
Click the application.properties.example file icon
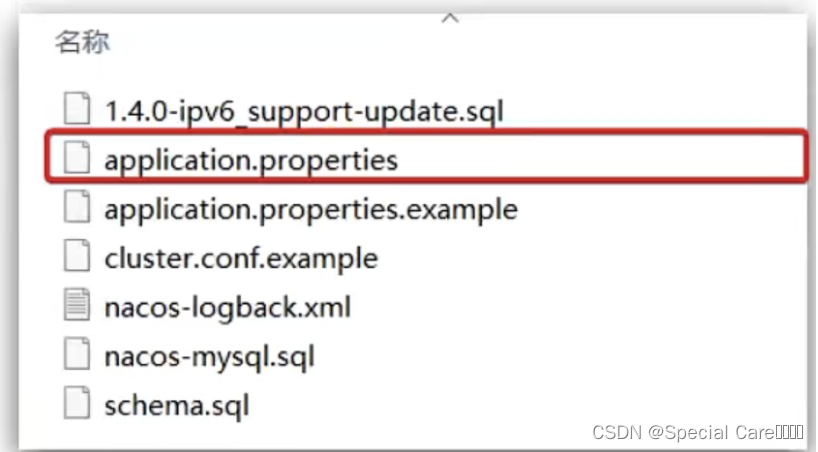click(77, 206)
